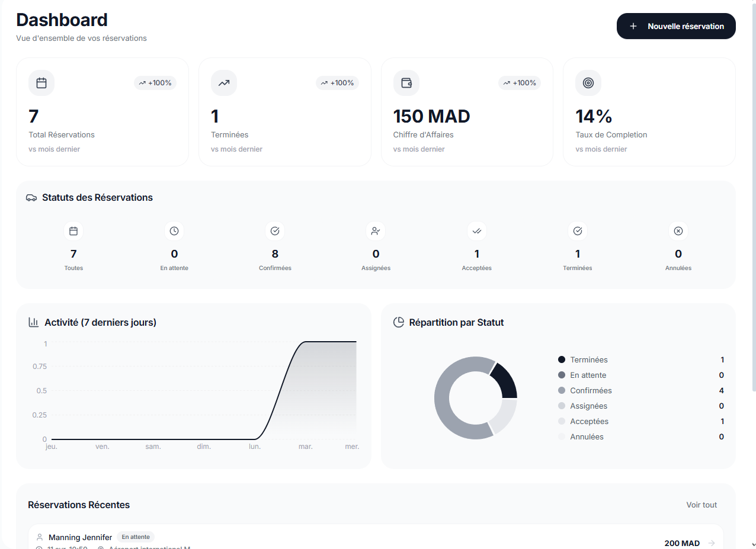
Task: Click the 'Vue d'ensemble de vos réservations' subtitle
Action: coord(81,38)
